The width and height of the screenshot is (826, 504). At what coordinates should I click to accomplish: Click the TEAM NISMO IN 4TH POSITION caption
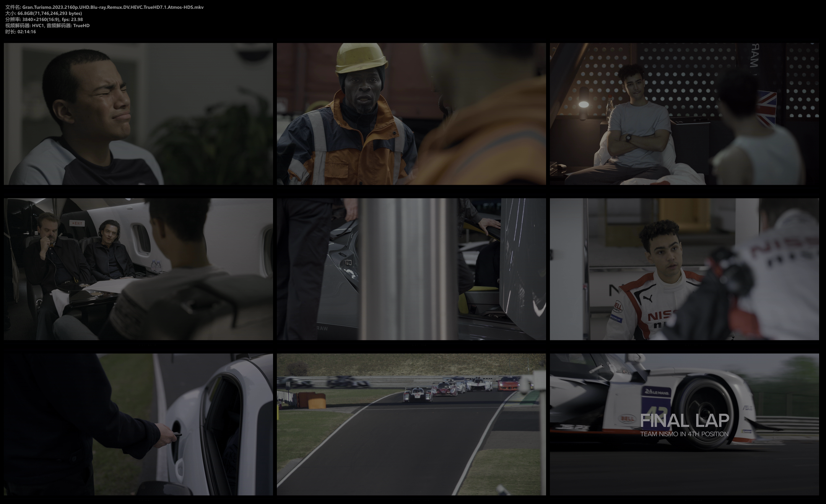(684, 434)
